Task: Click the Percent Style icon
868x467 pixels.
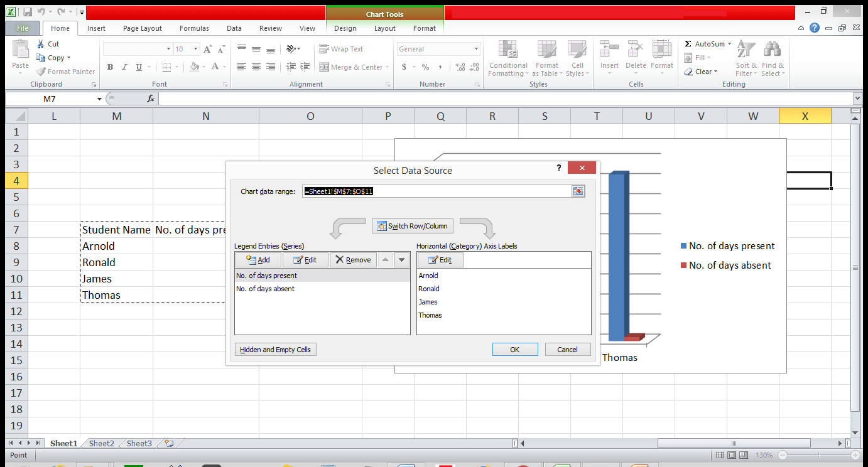Action: click(425, 67)
